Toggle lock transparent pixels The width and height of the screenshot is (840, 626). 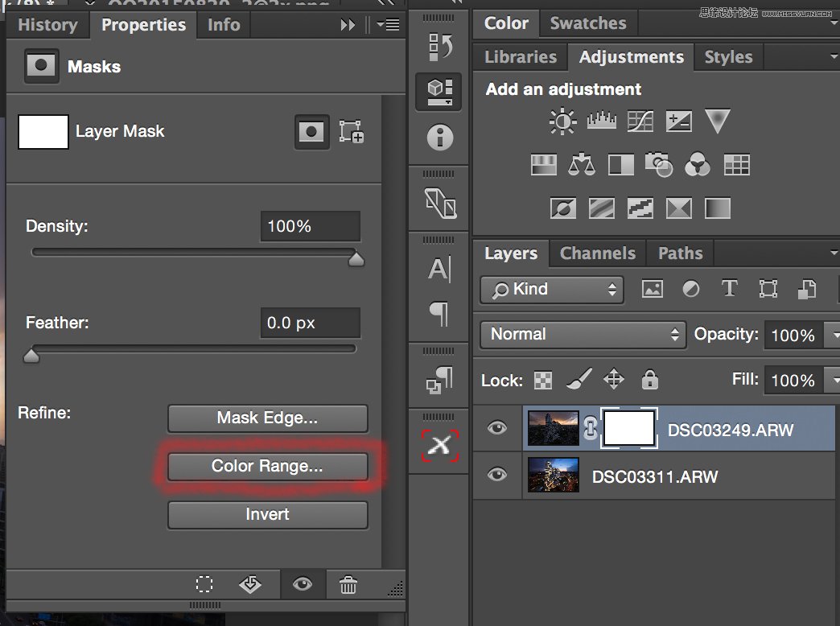point(542,381)
